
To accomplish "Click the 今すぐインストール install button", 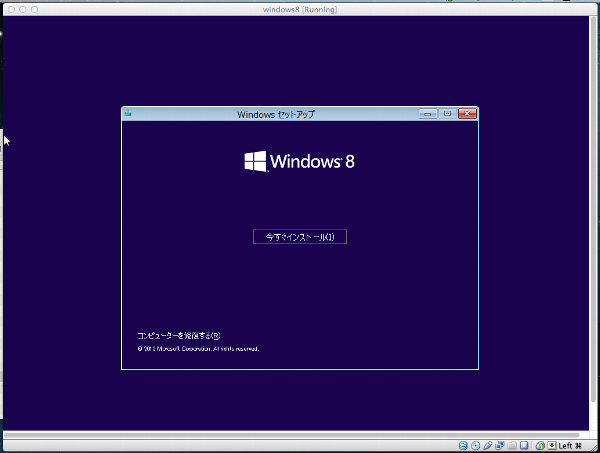I will pyautogui.click(x=300, y=237).
